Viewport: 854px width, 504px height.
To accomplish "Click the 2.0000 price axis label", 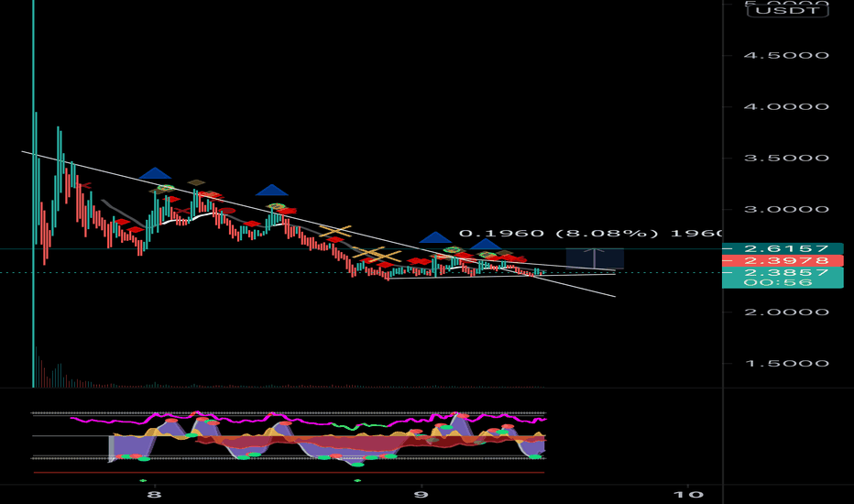I will [786, 312].
